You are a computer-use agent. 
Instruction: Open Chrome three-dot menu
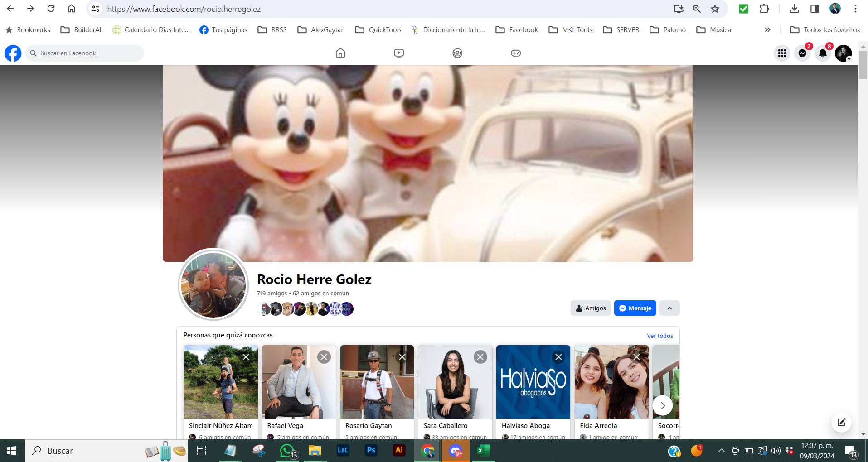click(x=855, y=9)
